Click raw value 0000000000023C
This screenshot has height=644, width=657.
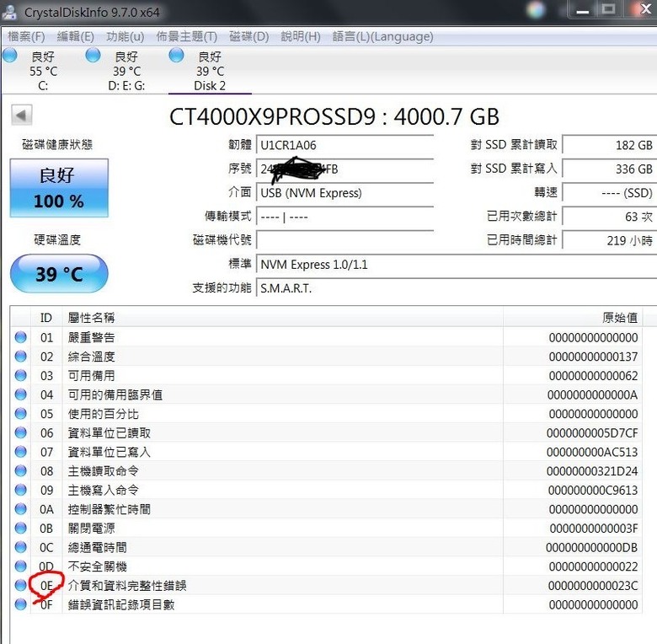tap(593, 586)
